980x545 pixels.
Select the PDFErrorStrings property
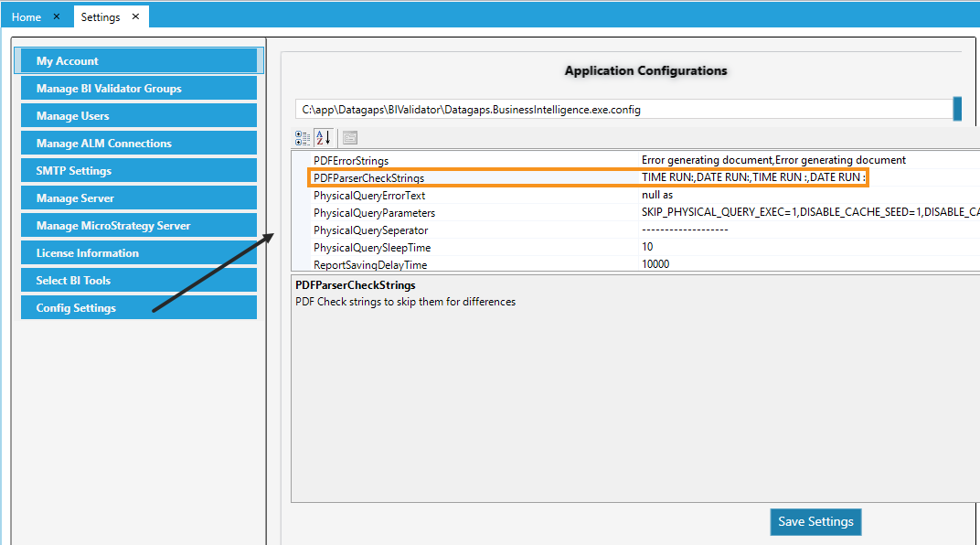click(x=351, y=161)
